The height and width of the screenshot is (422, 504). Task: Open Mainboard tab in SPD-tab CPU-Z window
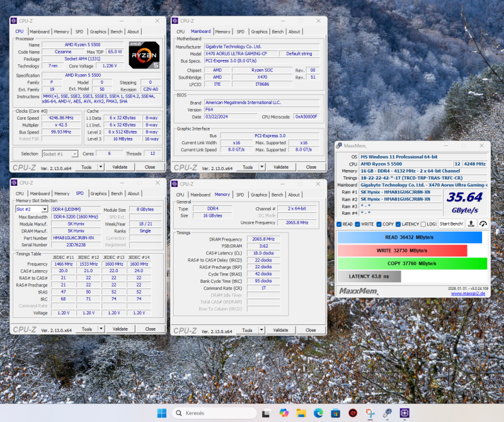[x=40, y=193]
